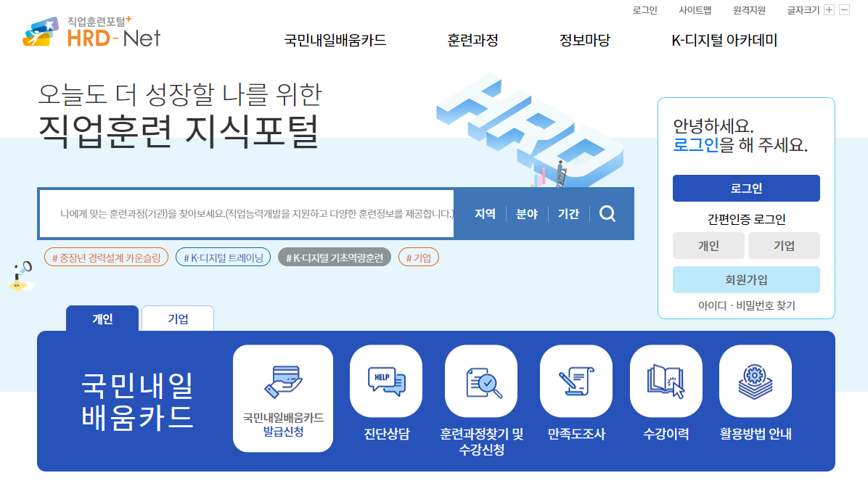Click the blue 로그인 text in greeting
The height and width of the screenshot is (494, 868).
[x=696, y=145]
